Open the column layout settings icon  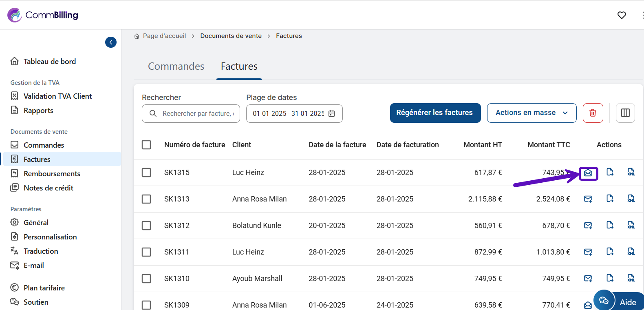625,113
